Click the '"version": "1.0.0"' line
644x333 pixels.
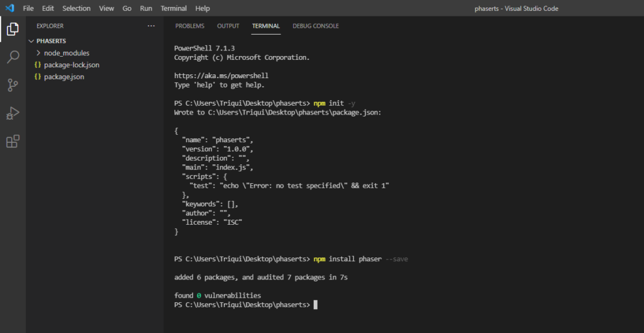click(218, 149)
